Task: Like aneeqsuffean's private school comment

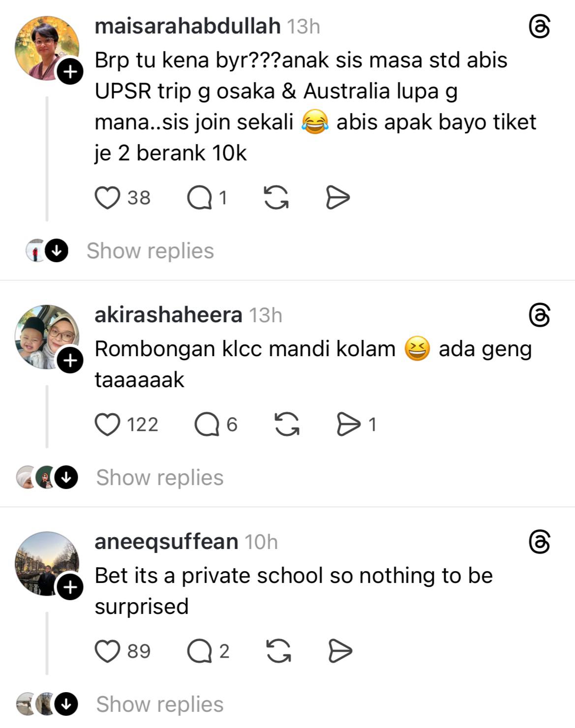Action: [107, 651]
